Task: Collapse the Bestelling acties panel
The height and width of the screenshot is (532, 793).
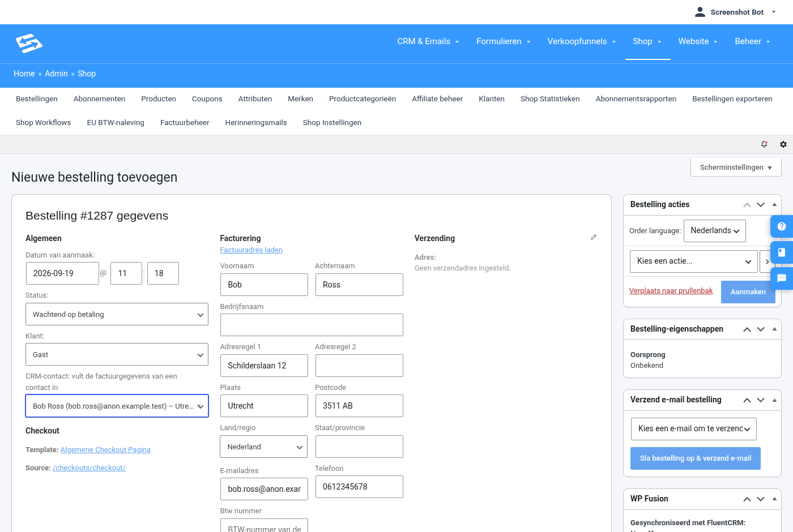Action: point(774,204)
